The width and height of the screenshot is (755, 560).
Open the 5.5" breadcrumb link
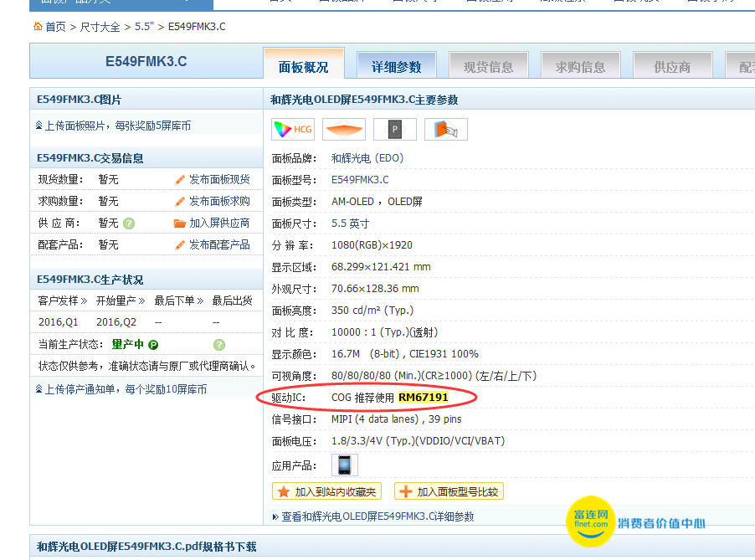point(144,27)
